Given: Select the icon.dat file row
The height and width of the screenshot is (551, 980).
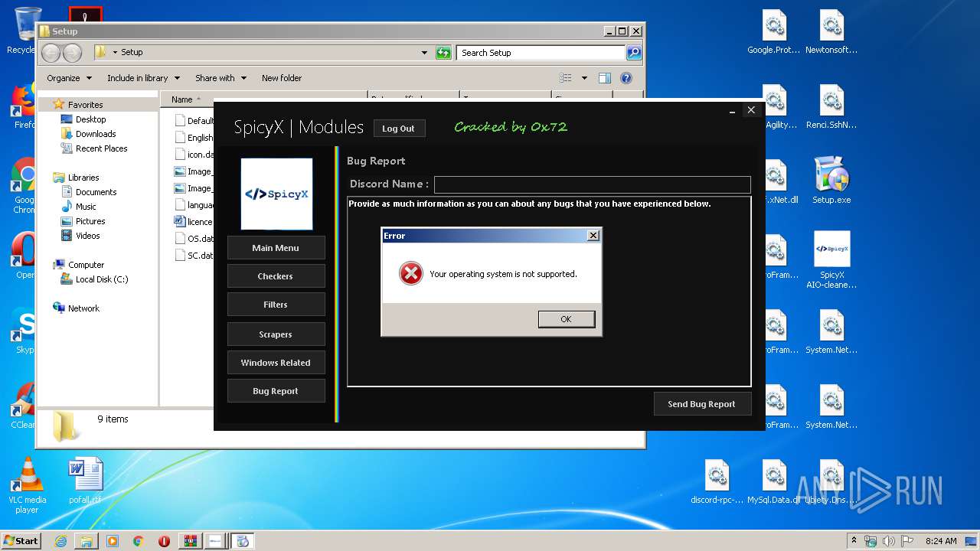Looking at the screenshot, I should tap(194, 155).
